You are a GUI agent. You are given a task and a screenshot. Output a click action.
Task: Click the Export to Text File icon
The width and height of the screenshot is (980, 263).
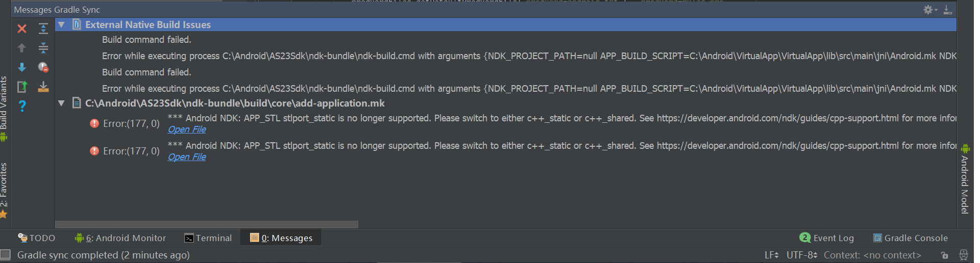tap(22, 87)
